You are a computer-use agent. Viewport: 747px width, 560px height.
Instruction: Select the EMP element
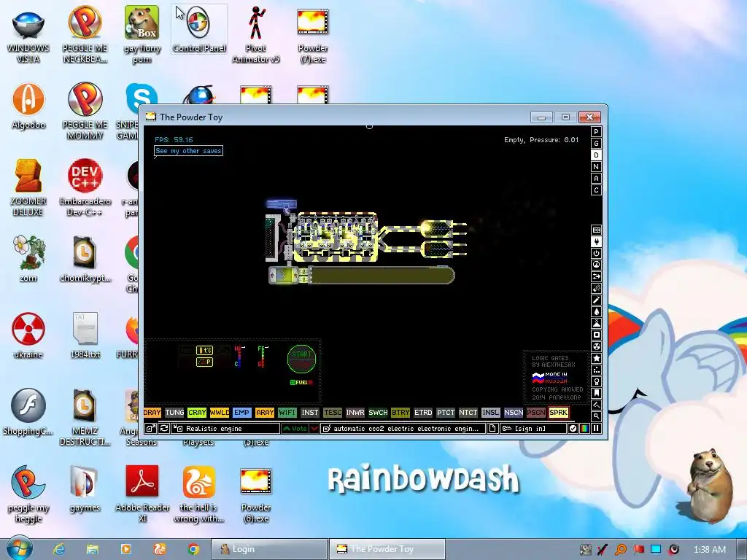pyautogui.click(x=241, y=413)
